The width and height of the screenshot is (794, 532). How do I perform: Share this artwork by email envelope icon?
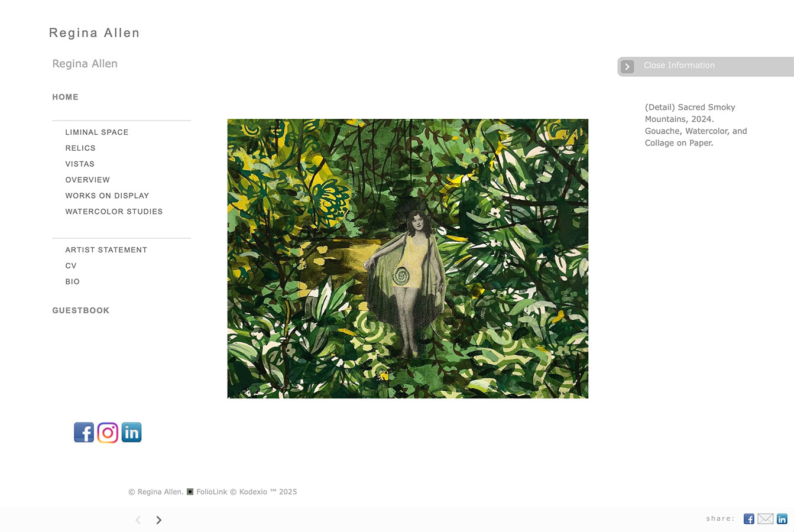[x=765, y=519]
